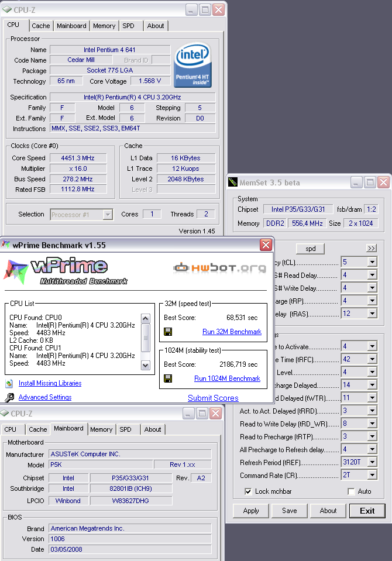Click the wPrime title bar icon
392x561 pixels.
pos(6,245)
